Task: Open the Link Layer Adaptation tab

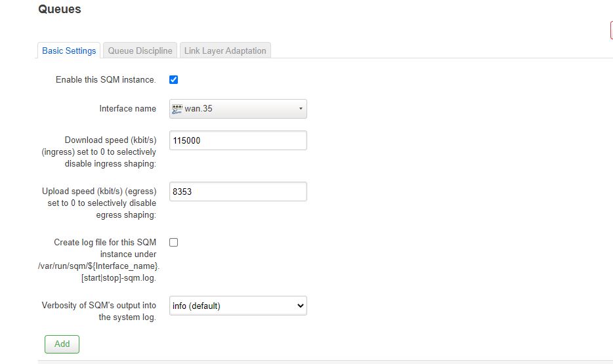Action: (225, 51)
